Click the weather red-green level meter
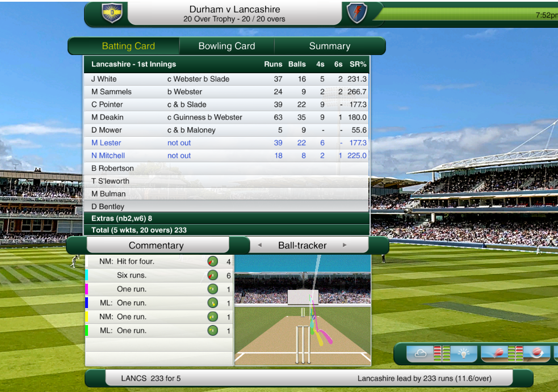The image size is (558, 392). 437,353
